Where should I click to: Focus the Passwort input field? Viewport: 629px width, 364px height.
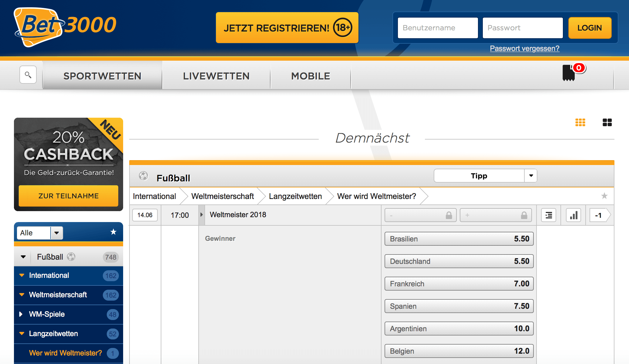click(x=523, y=28)
